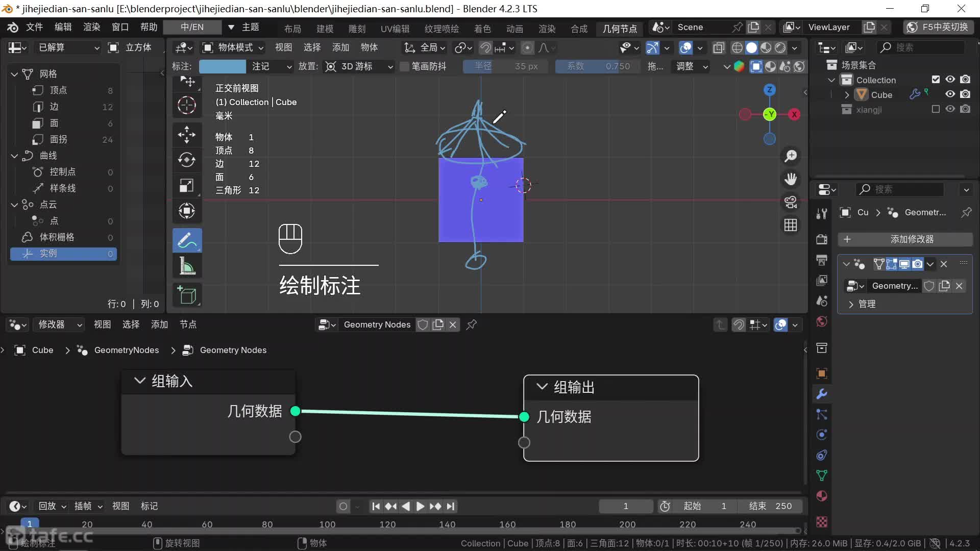
Task: Toggle camera view icon in viewport
Action: coord(791,202)
